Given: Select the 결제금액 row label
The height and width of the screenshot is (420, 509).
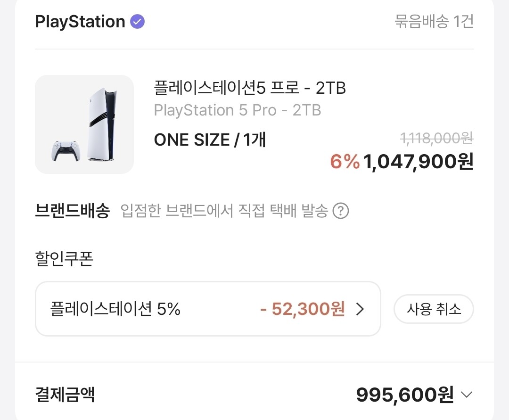Looking at the screenshot, I should (x=65, y=395).
